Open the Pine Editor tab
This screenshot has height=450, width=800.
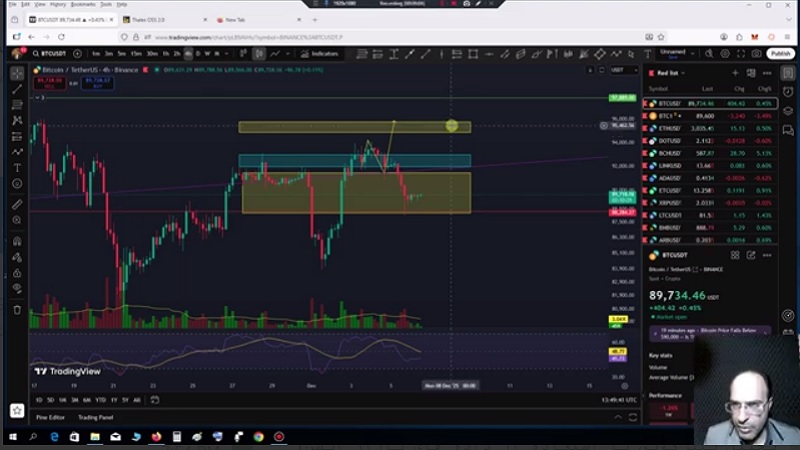(x=50, y=417)
